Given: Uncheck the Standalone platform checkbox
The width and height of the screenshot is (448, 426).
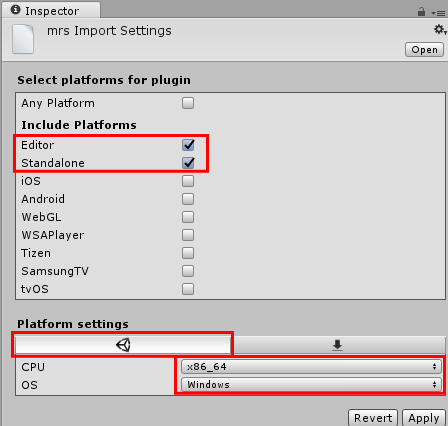Looking at the screenshot, I should [x=188, y=163].
